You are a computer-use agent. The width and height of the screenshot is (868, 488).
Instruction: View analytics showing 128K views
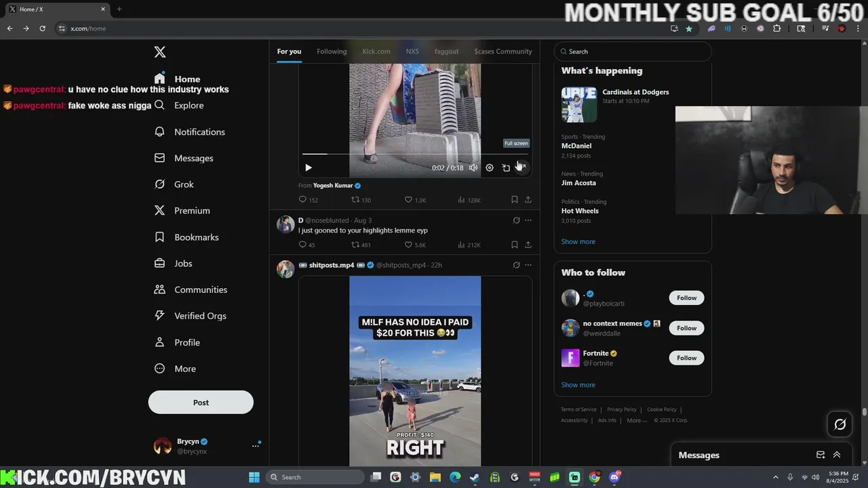point(469,200)
